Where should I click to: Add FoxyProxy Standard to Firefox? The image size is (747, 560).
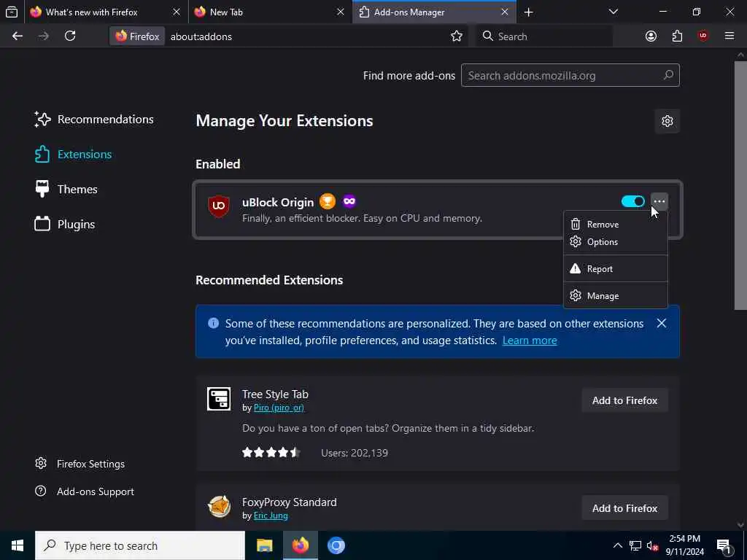(x=624, y=508)
